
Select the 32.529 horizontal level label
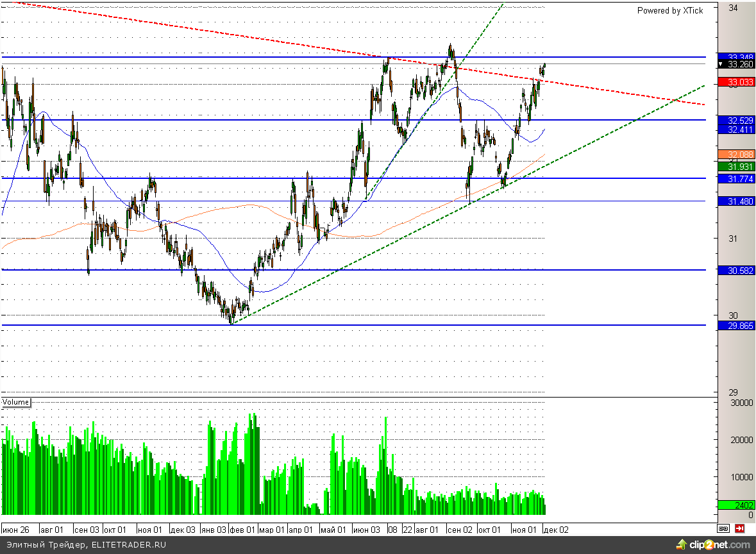coord(737,120)
